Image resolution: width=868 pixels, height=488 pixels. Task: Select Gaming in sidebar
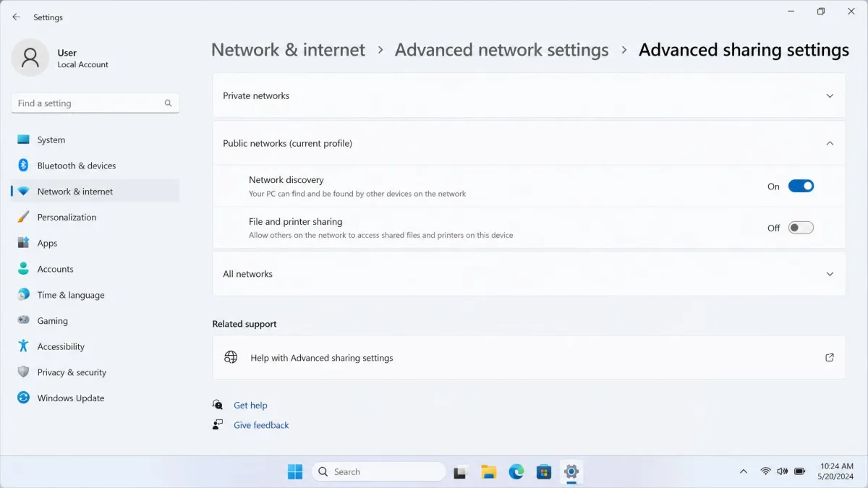pyautogui.click(x=95, y=320)
